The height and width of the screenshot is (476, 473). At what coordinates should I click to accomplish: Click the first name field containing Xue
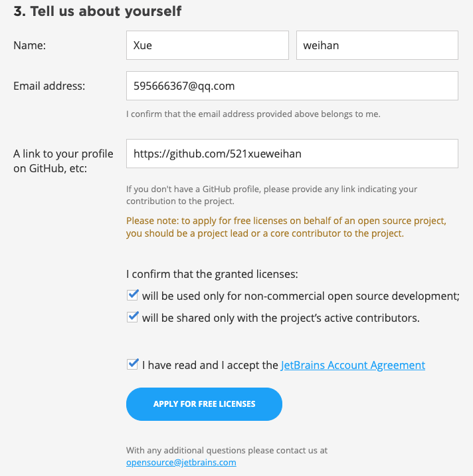207,45
